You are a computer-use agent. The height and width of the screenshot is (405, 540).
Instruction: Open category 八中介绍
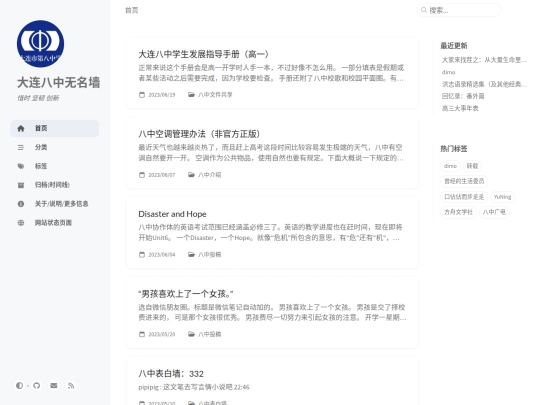[210, 175]
